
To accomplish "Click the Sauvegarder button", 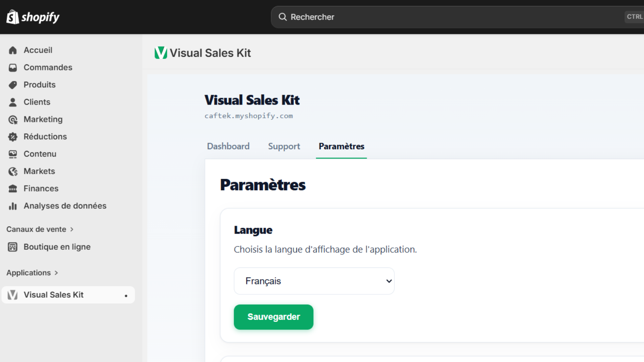I will [274, 317].
